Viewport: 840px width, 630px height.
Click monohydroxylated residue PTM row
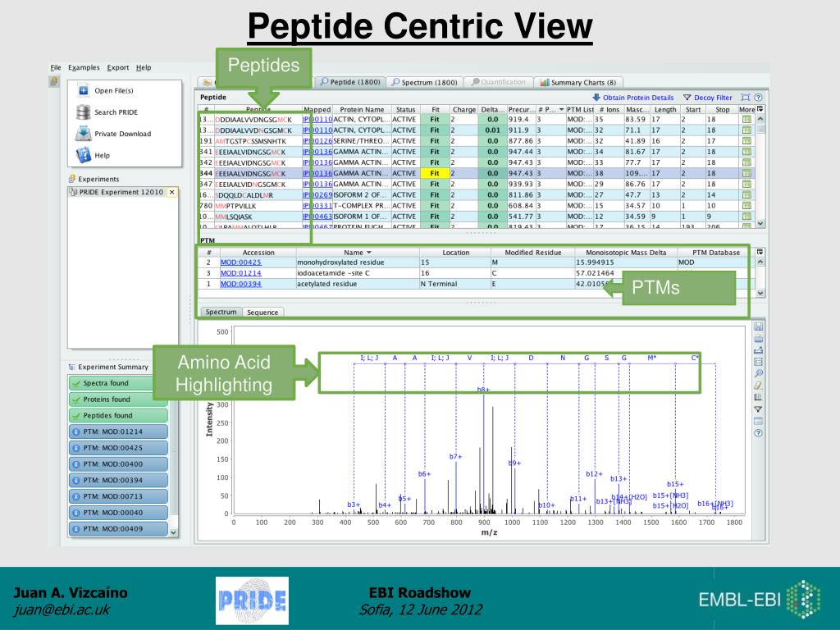click(477, 262)
